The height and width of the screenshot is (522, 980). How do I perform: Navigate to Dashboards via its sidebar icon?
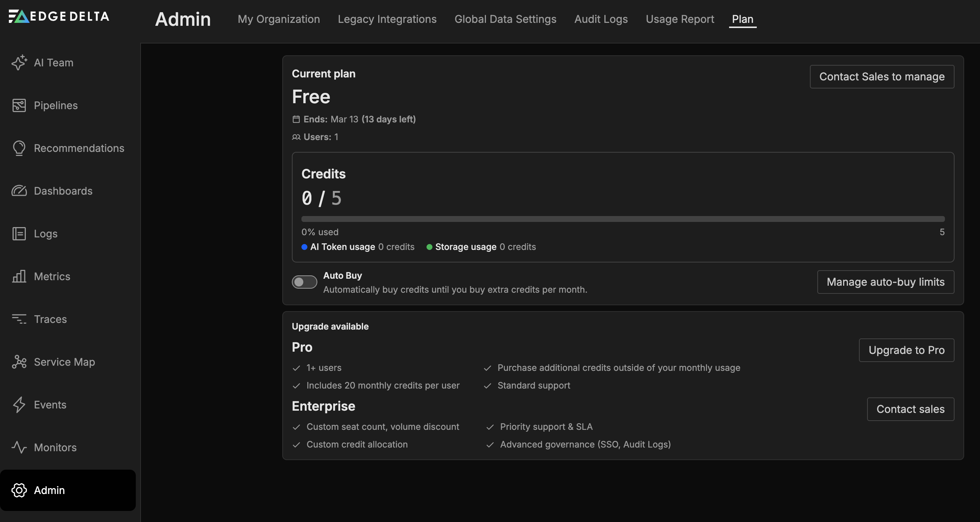[20, 191]
